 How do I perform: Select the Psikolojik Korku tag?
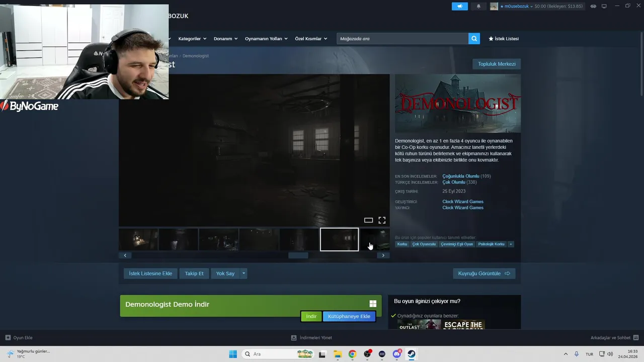click(492, 244)
